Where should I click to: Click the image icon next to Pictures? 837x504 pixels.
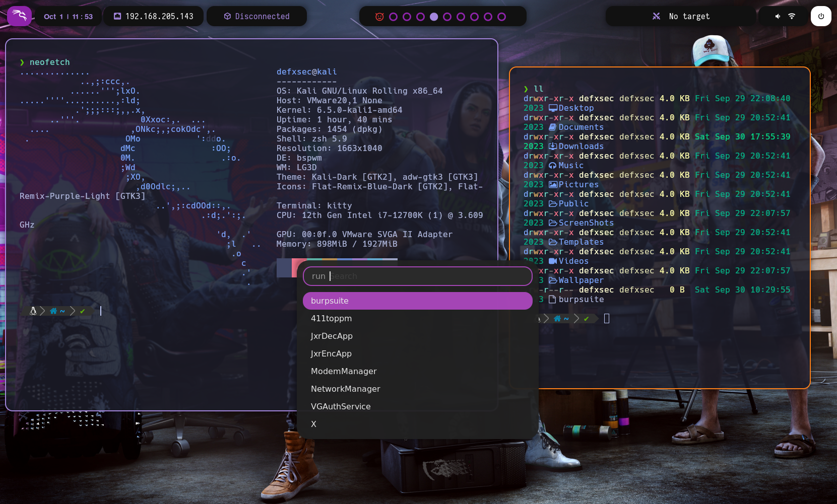[x=553, y=184]
